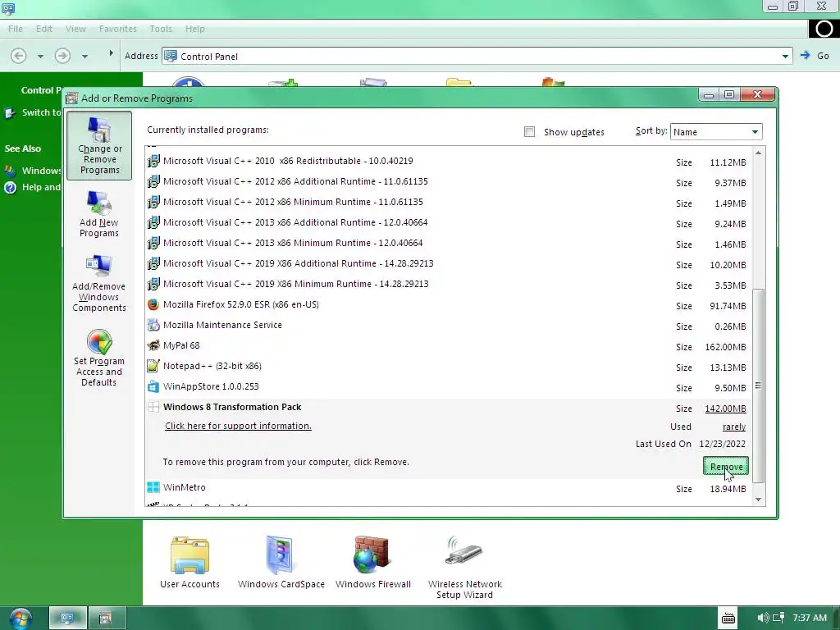Viewport: 840px width, 630px height.
Task: Click here for support information link
Action: tap(238, 426)
